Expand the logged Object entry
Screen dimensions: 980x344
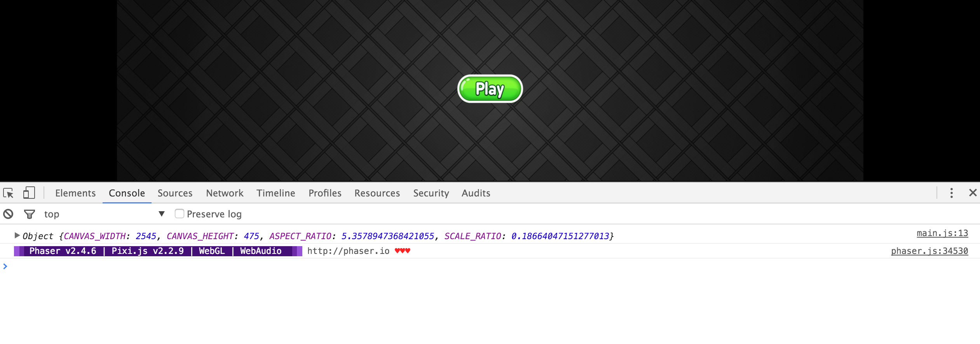tap(17, 235)
